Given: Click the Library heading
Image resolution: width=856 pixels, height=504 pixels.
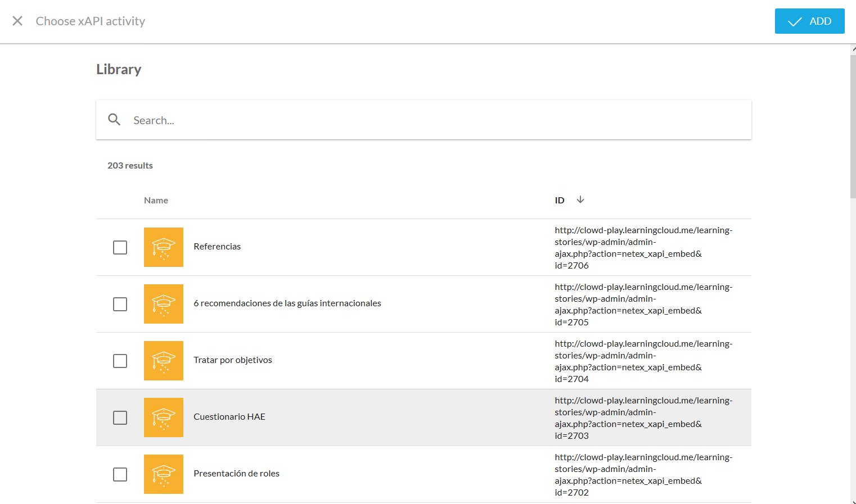Looking at the screenshot, I should [119, 69].
